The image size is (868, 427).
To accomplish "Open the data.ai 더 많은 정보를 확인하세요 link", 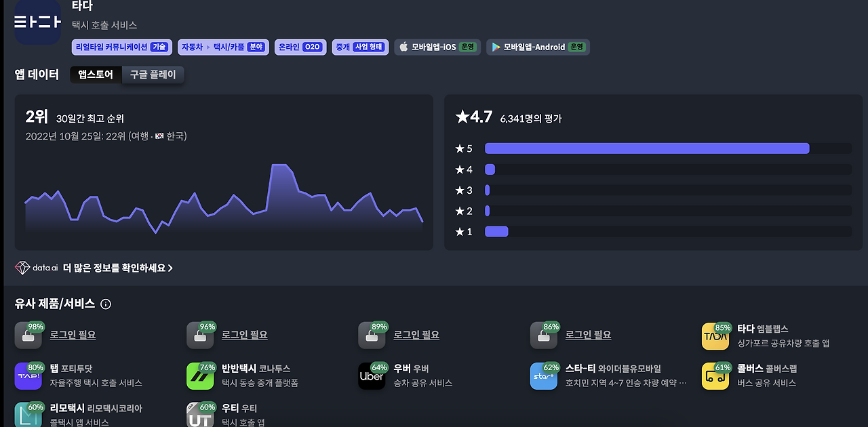I will coord(94,268).
